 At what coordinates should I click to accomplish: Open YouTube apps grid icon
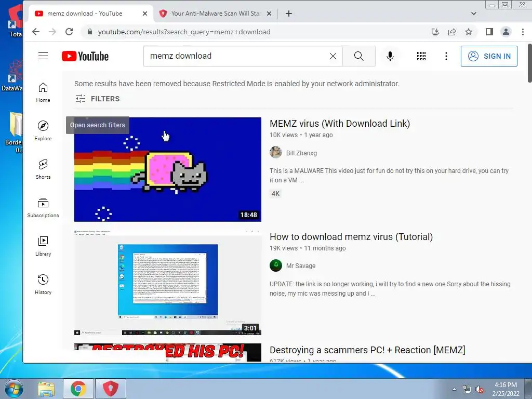[x=421, y=56]
